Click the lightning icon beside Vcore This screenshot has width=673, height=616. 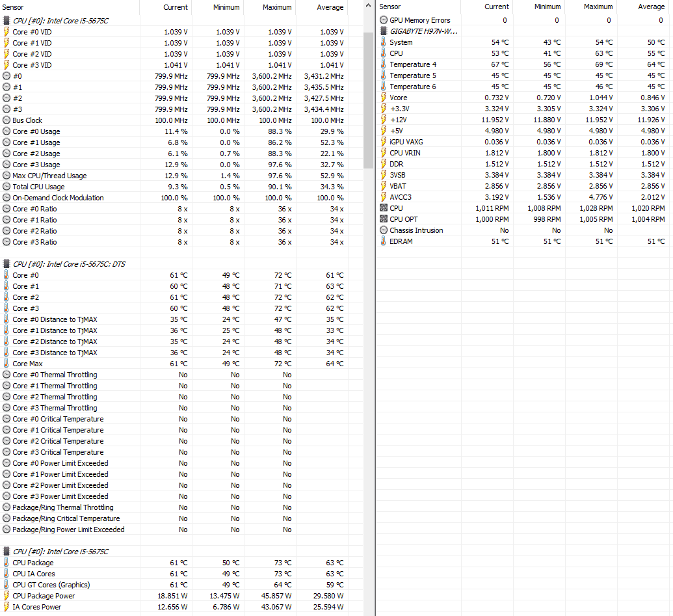(x=384, y=98)
